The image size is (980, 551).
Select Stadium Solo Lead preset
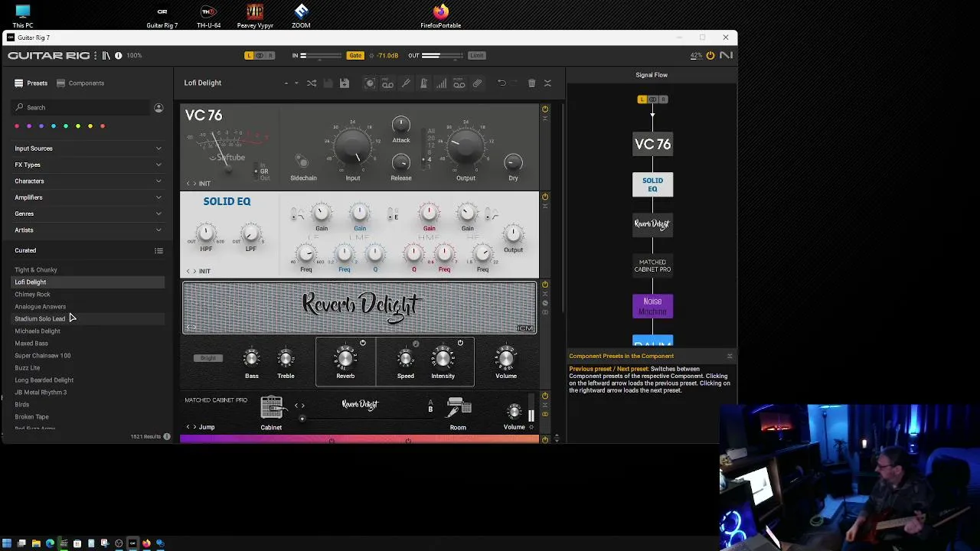click(x=88, y=319)
